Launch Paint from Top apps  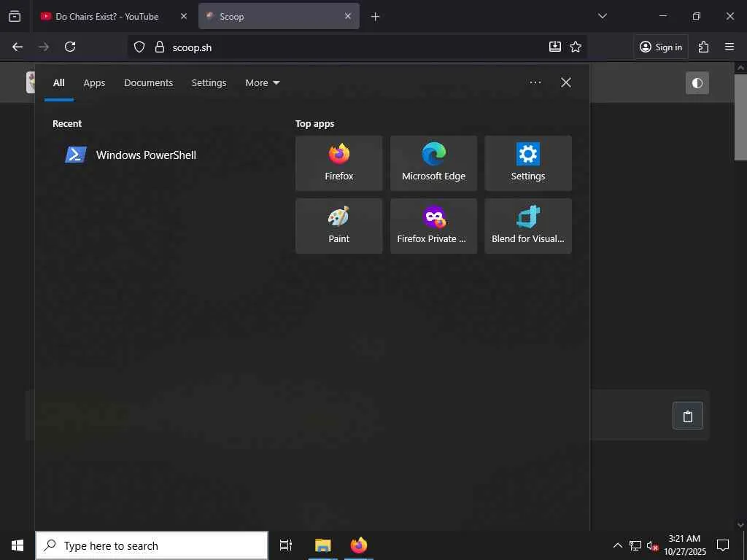click(338, 226)
